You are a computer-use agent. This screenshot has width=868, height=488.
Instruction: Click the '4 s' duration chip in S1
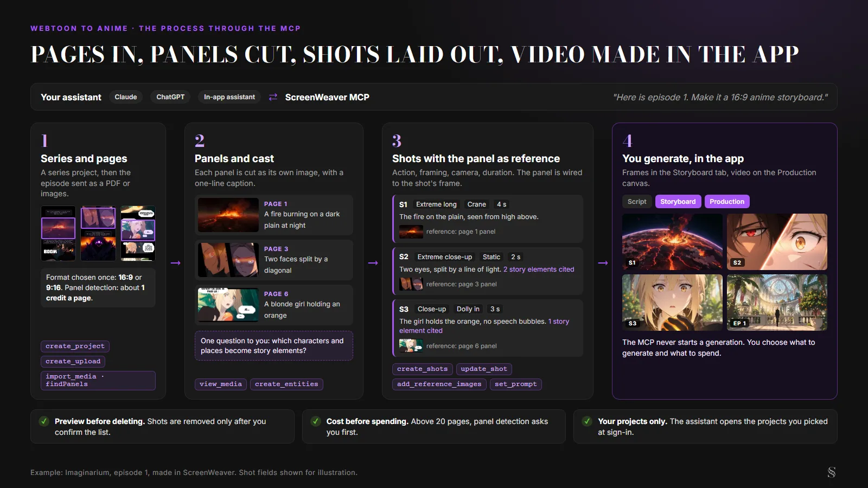[502, 204]
